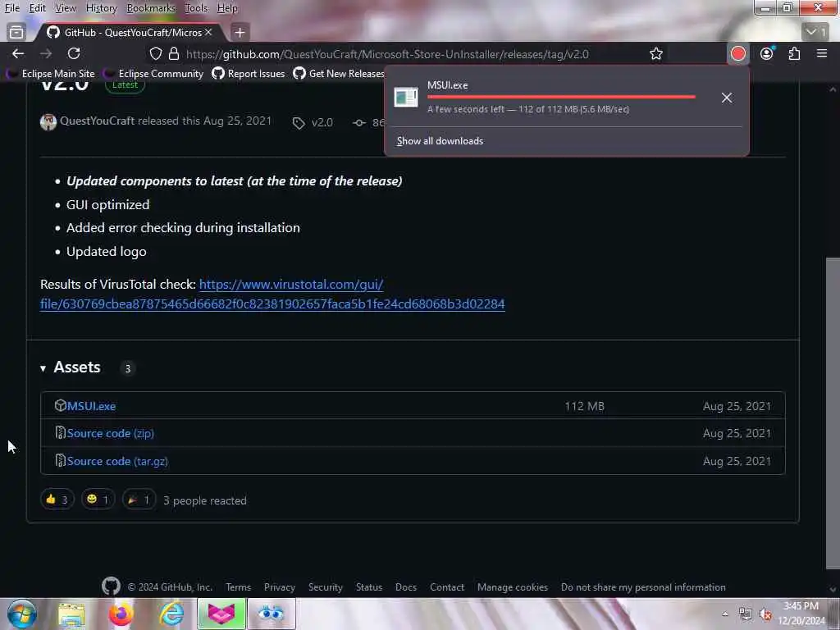840x630 pixels.
Task: Launch Internet Explorer from the taskbar
Action: point(171,614)
